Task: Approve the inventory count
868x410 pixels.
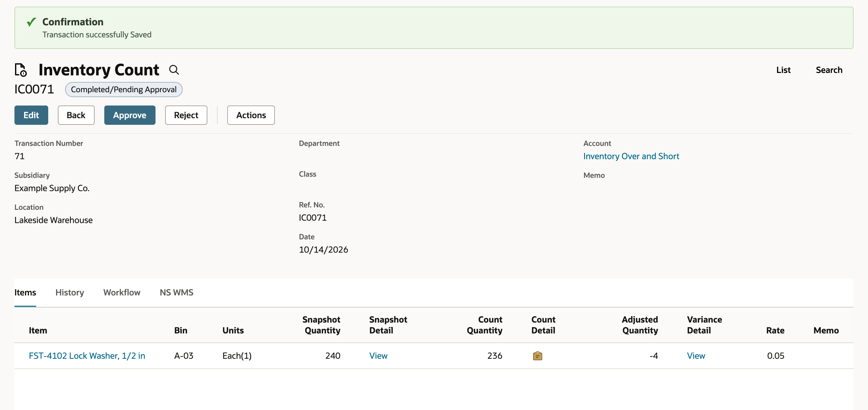Action: (130, 115)
